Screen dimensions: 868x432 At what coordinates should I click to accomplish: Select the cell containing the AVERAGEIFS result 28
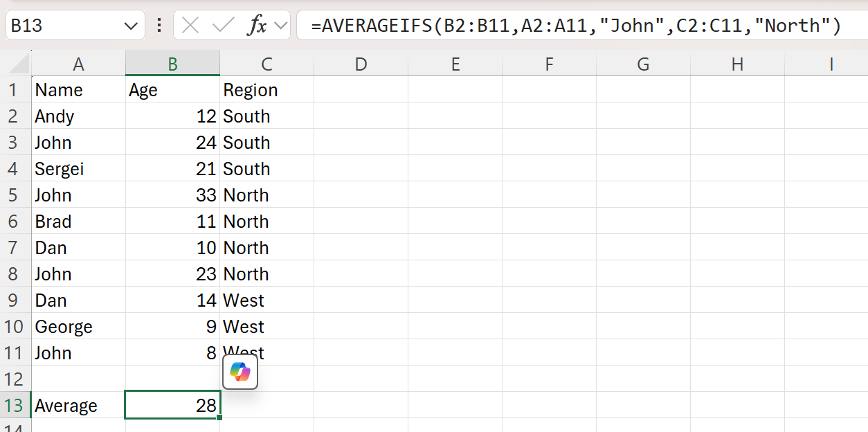[x=172, y=405]
